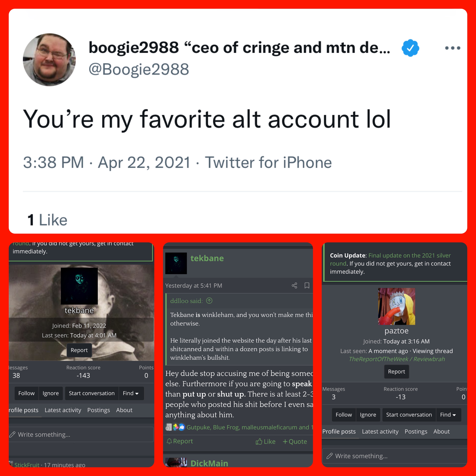The width and height of the screenshot is (476, 476).
Task: Open TheReportOfTheWeek / Reviewbrah thread link
Action: 397,359
